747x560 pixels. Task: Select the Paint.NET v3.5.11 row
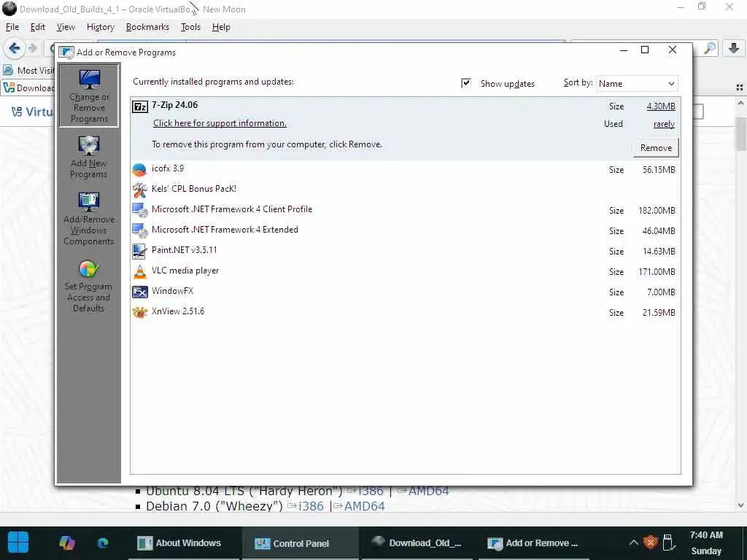pyautogui.click(x=406, y=251)
